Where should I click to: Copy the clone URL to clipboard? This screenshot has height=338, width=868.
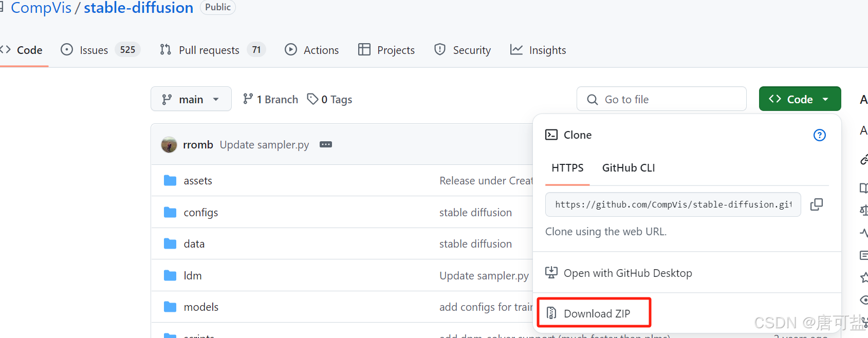[817, 204]
